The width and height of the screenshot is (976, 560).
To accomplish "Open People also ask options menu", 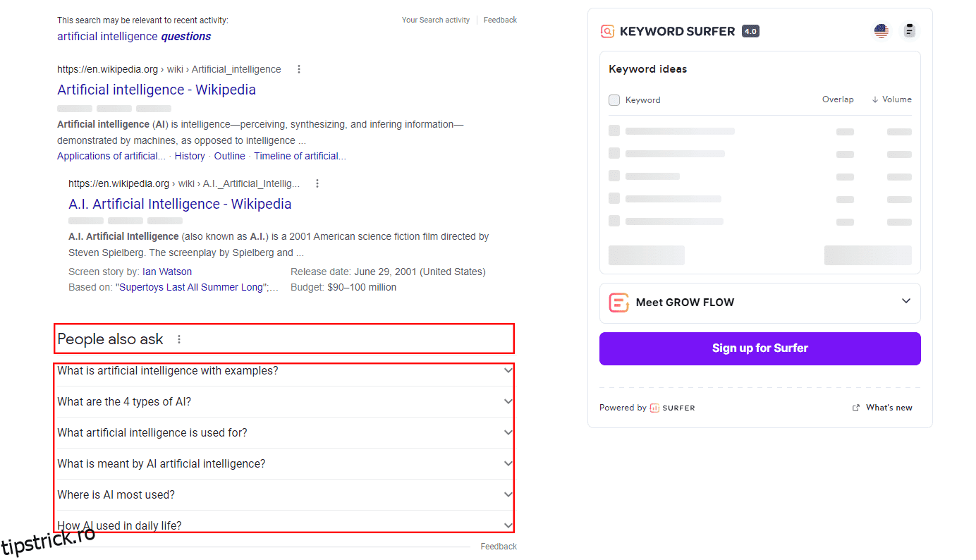I will coord(179,339).
